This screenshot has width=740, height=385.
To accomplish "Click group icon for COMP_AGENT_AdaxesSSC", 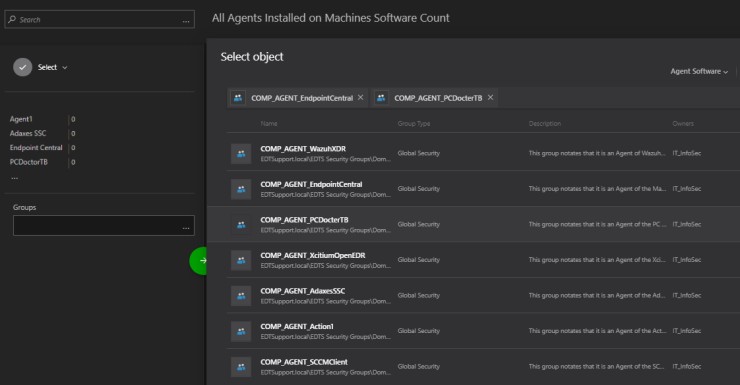I will [241, 296].
